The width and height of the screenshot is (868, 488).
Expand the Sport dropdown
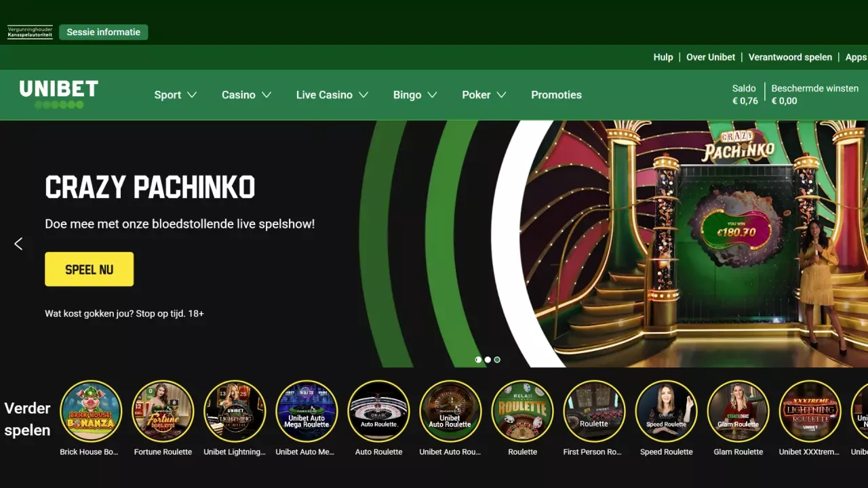click(175, 95)
